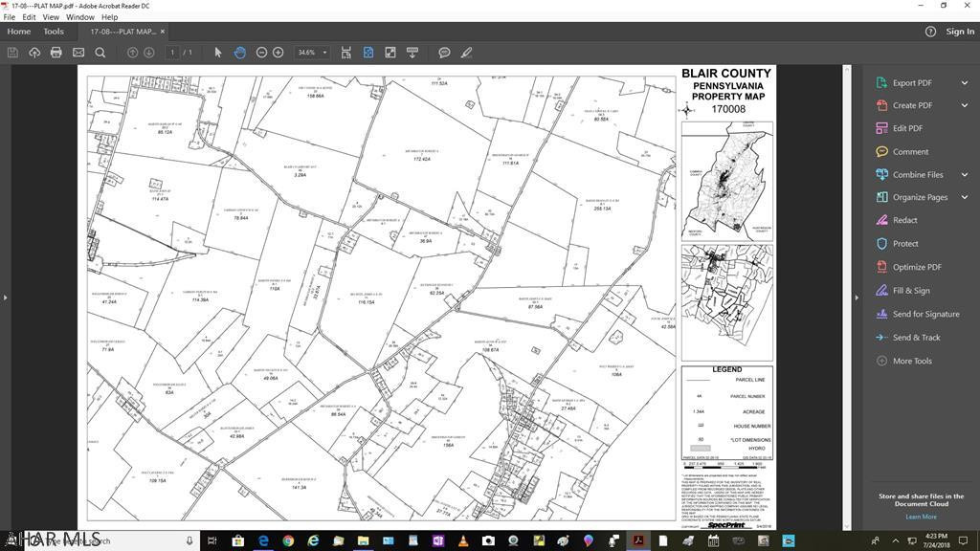Switch to the Tools tab
980x551 pixels.
tap(54, 32)
